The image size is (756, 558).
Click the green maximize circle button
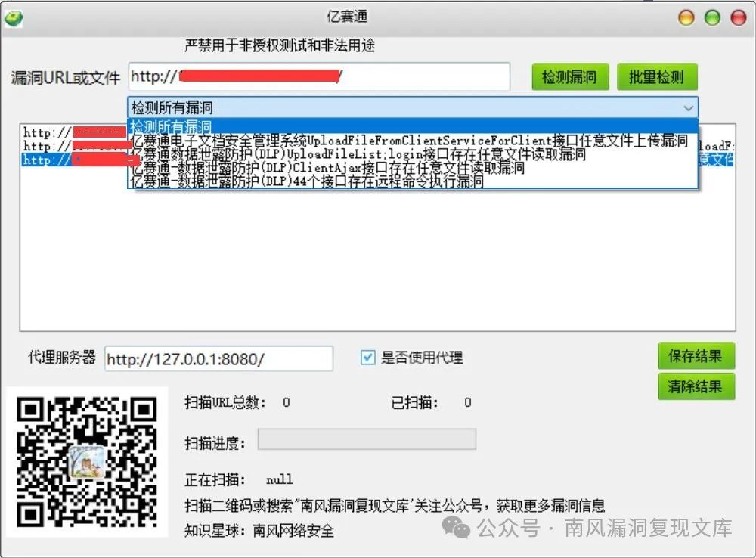pos(712,18)
